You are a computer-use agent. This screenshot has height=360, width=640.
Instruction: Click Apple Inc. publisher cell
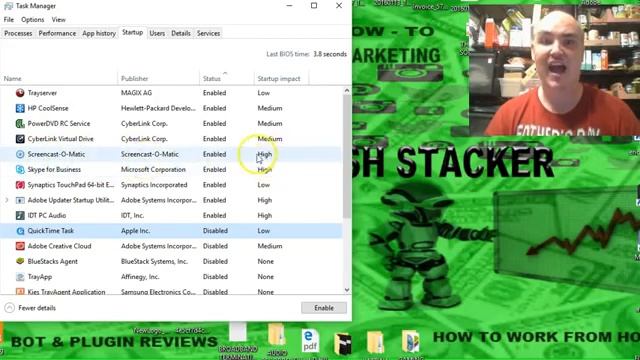(x=135, y=231)
